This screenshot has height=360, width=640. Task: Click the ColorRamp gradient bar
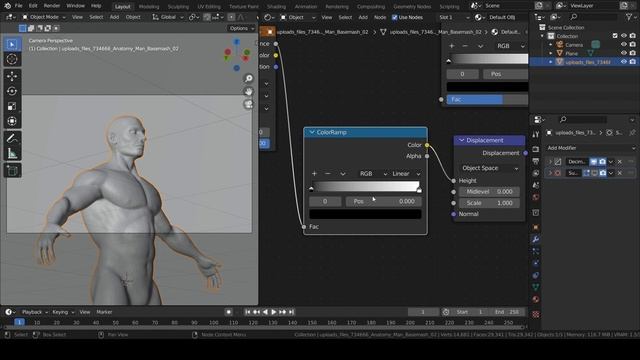[366, 186]
